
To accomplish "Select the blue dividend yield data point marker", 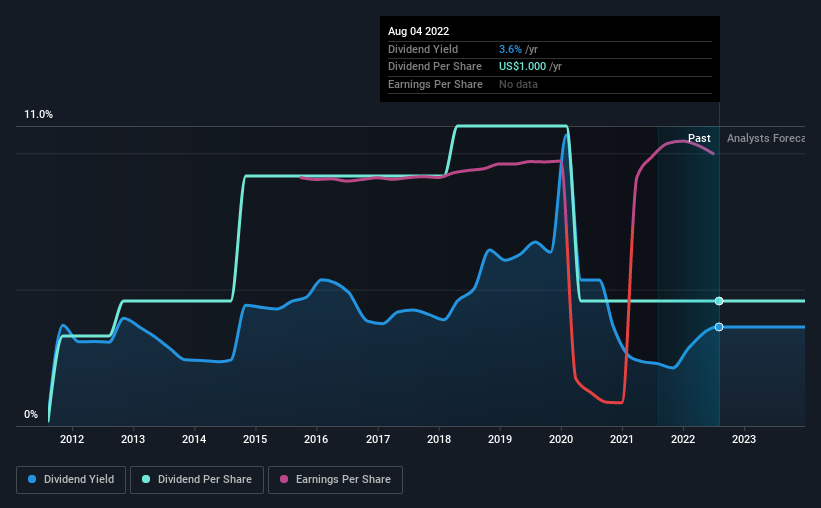I will point(719,327).
